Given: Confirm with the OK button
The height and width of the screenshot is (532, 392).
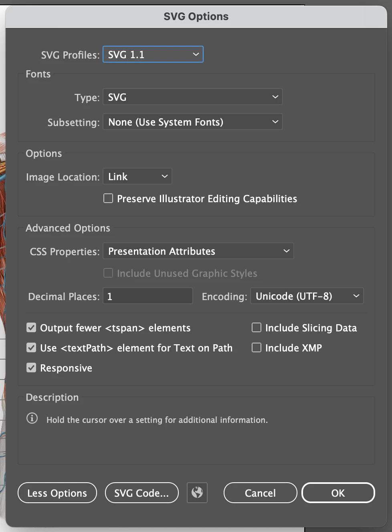Looking at the screenshot, I should click(x=338, y=493).
